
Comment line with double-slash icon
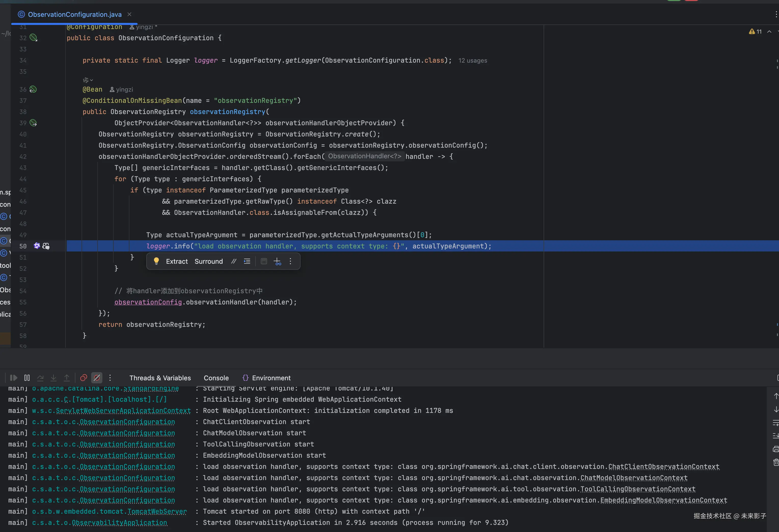[x=234, y=261]
